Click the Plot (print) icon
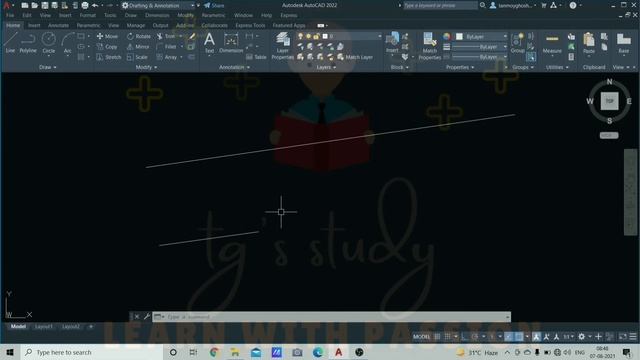Viewport: 640px width, 360px height. coord(84,5)
